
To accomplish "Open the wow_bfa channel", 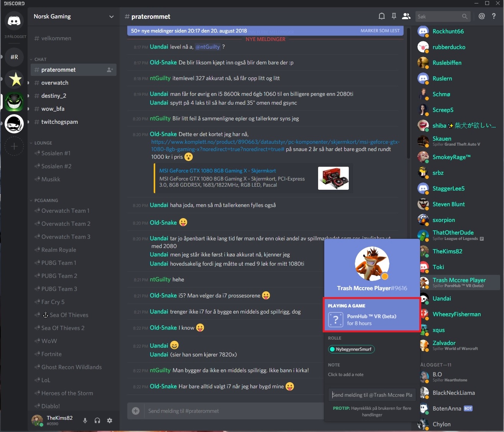I will click(73, 109).
